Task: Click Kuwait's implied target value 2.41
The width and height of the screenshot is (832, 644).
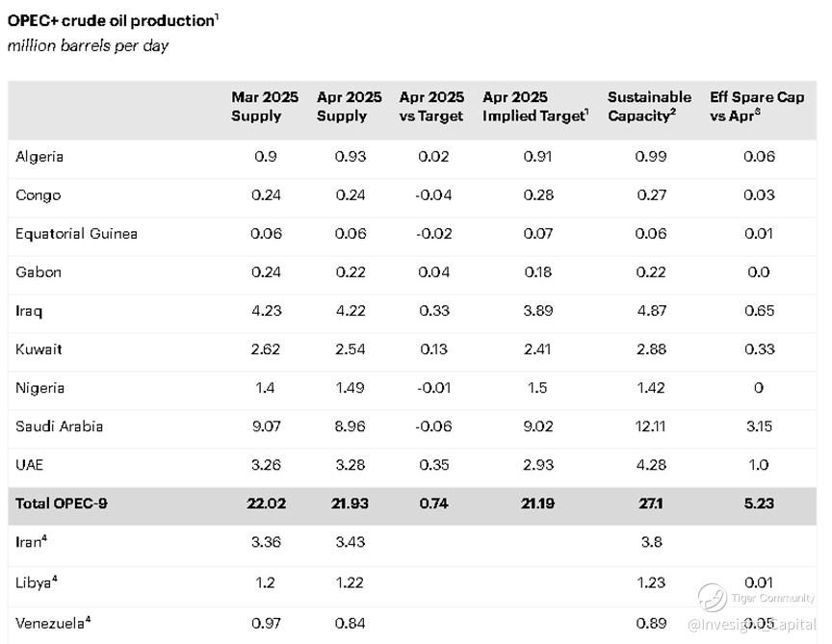Action: 537,348
